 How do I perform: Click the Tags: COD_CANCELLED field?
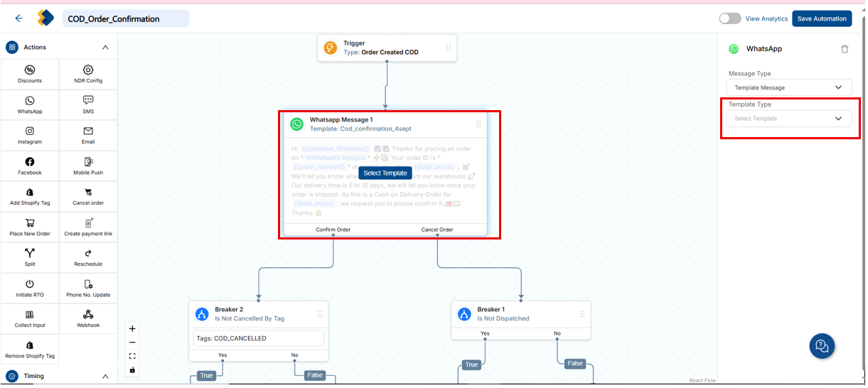coord(259,338)
